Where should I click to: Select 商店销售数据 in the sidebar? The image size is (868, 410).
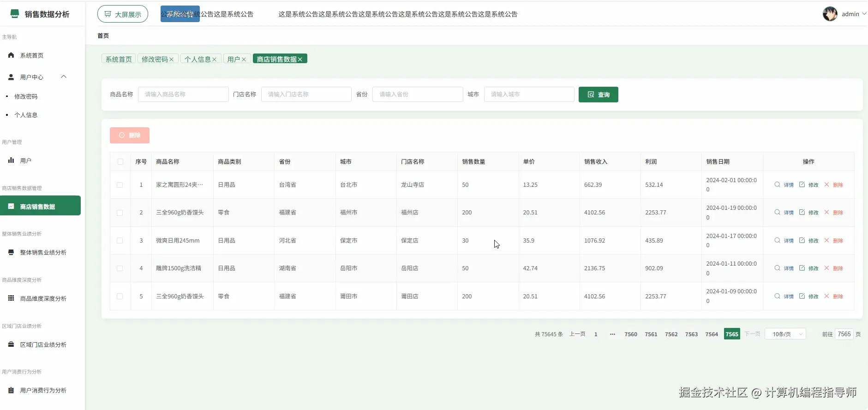click(40, 206)
